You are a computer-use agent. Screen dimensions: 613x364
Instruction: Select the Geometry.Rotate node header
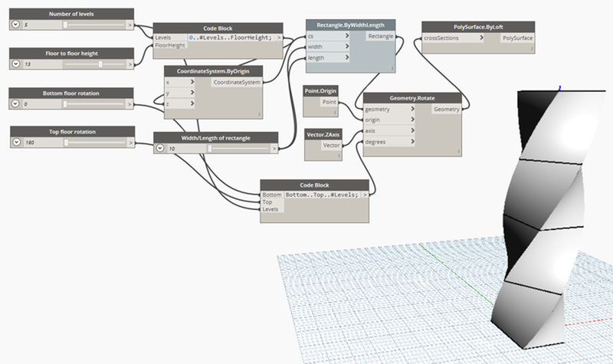(412, 98)
